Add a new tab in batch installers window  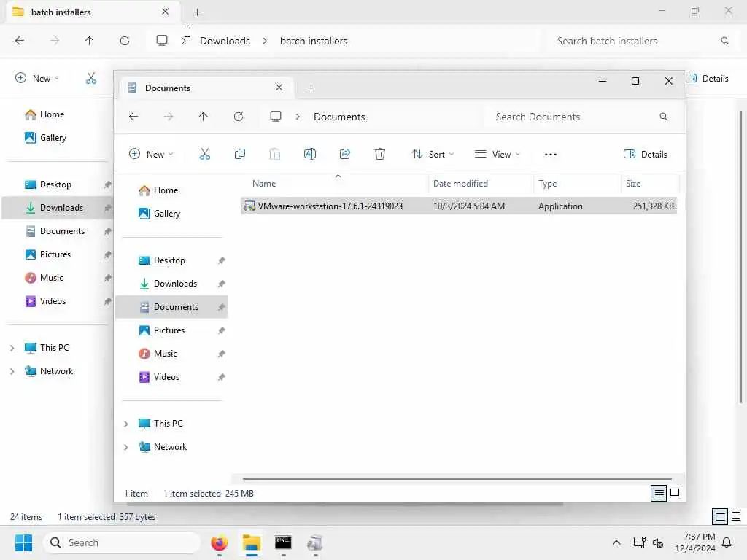coord(197,12)
